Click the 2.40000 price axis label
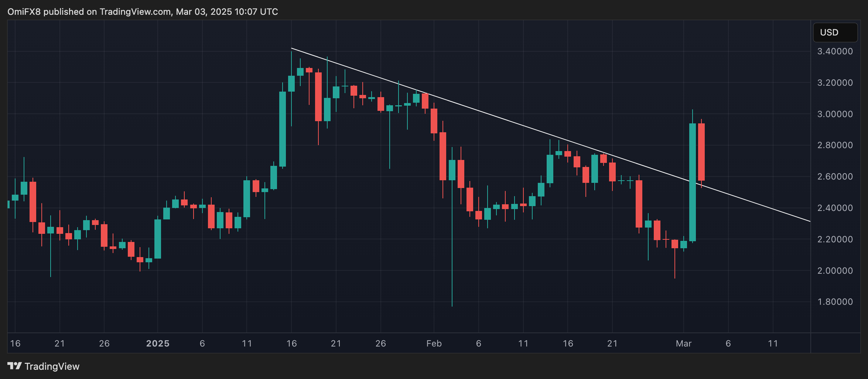 tap(835, 208)
